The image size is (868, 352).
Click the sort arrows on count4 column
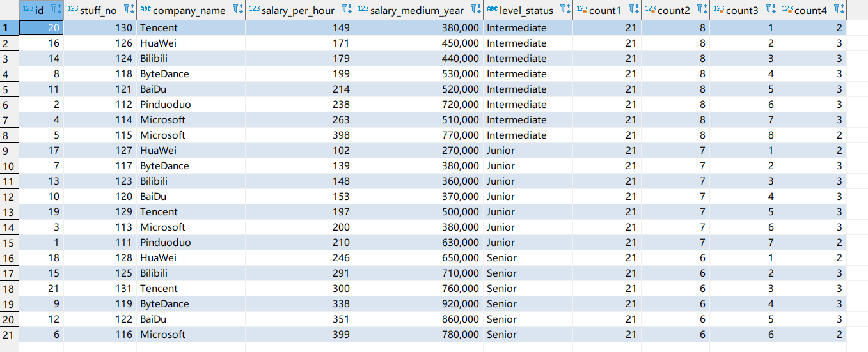[x=844, y=10]
